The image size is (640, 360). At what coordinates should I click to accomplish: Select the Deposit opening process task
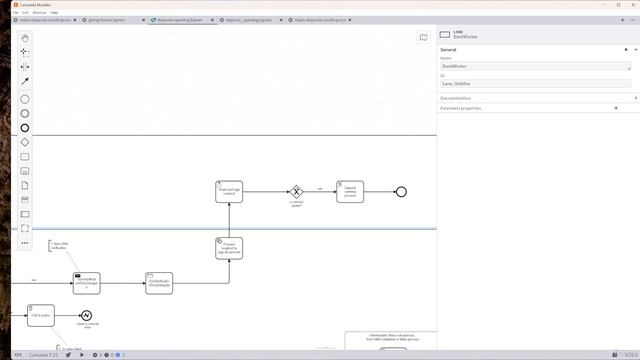(x=350, y=192)
